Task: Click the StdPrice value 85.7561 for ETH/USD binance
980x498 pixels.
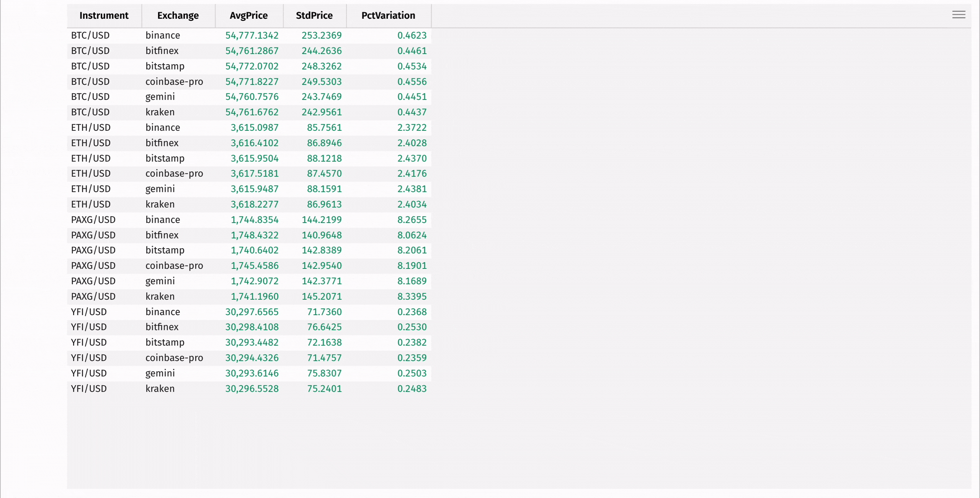Action: point(325,127)
